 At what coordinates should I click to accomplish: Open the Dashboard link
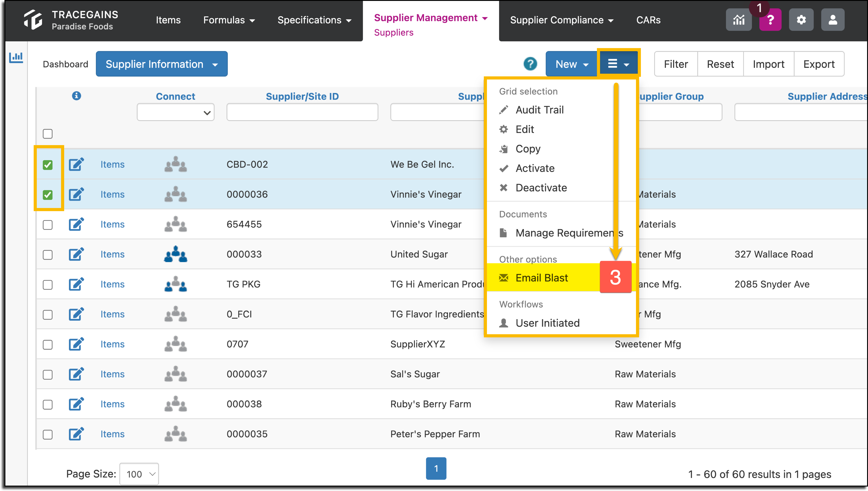pos(65,64)
